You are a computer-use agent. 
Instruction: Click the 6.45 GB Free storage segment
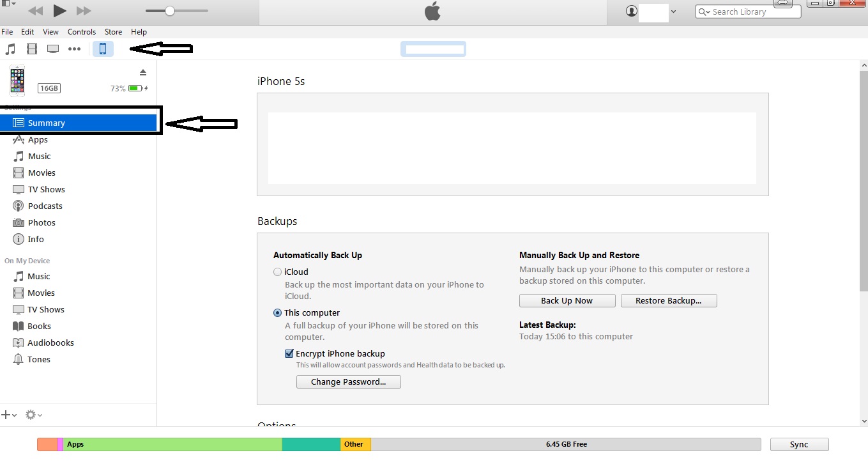[566, 445]
